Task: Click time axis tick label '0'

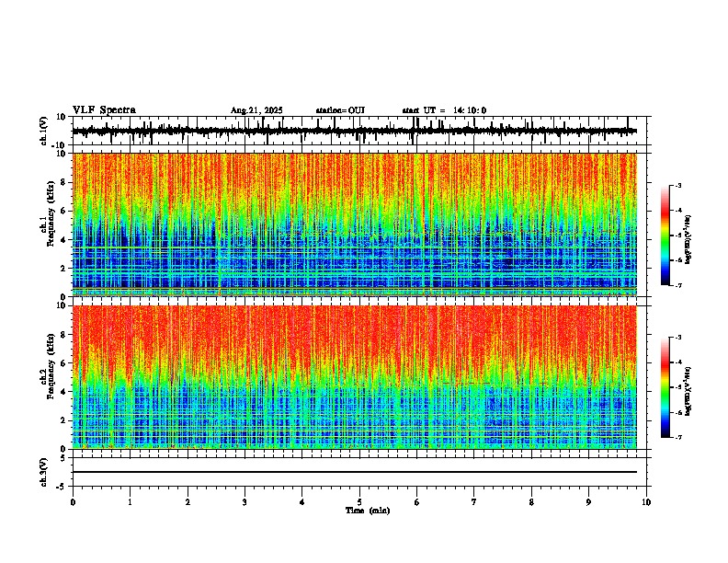Action: click(73, 502)
